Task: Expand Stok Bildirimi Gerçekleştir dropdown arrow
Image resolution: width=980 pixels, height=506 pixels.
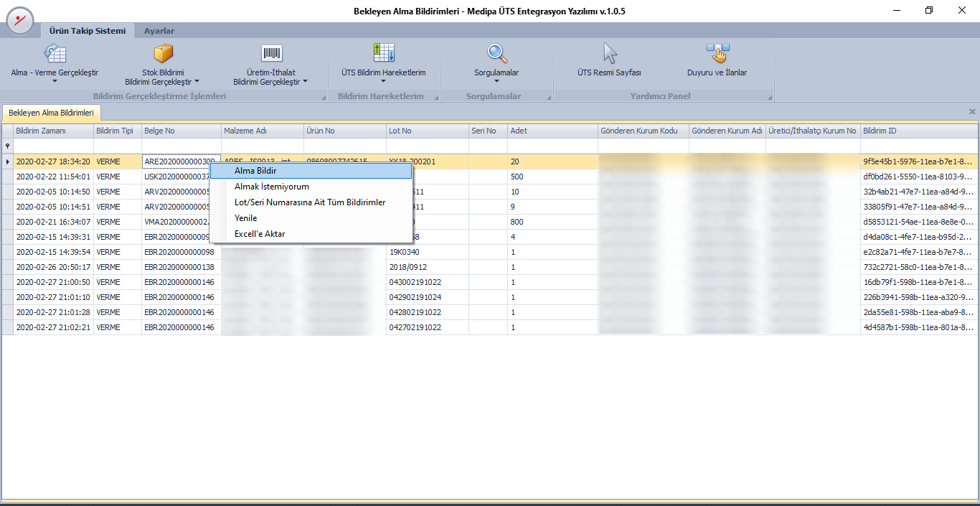Action: tap(197, 82)
